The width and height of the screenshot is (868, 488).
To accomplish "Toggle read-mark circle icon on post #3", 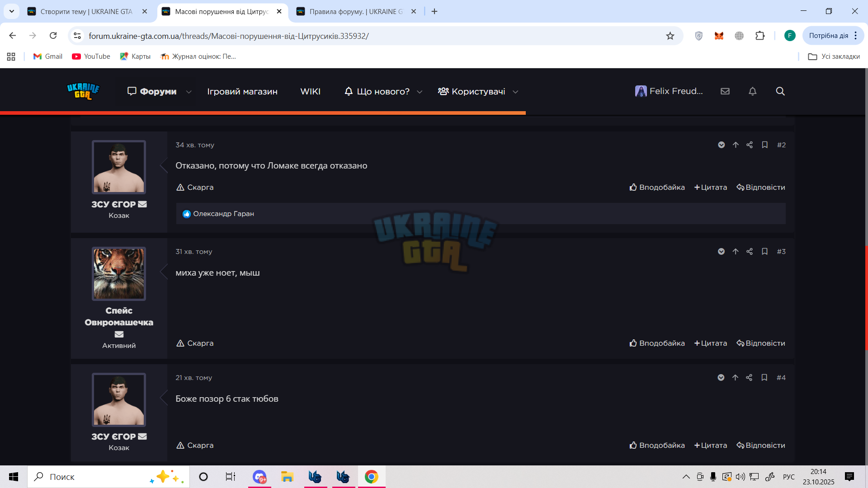I will click(722, 251).
